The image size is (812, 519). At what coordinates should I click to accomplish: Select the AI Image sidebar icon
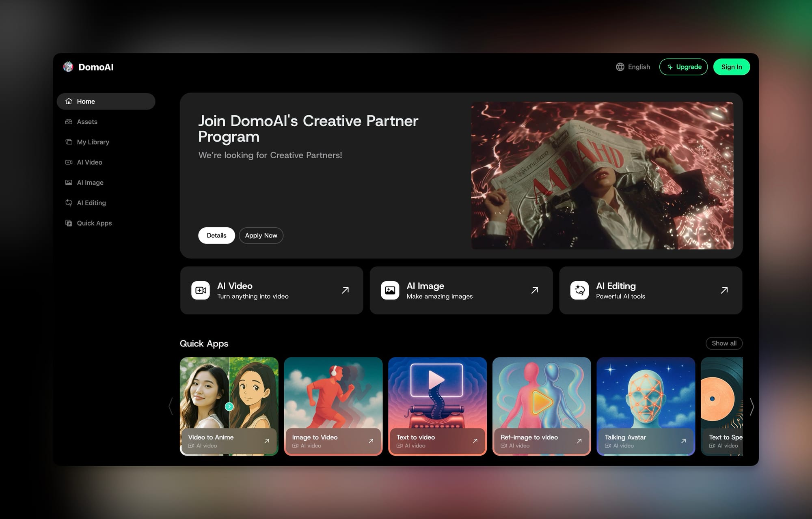tap(69, 182)
